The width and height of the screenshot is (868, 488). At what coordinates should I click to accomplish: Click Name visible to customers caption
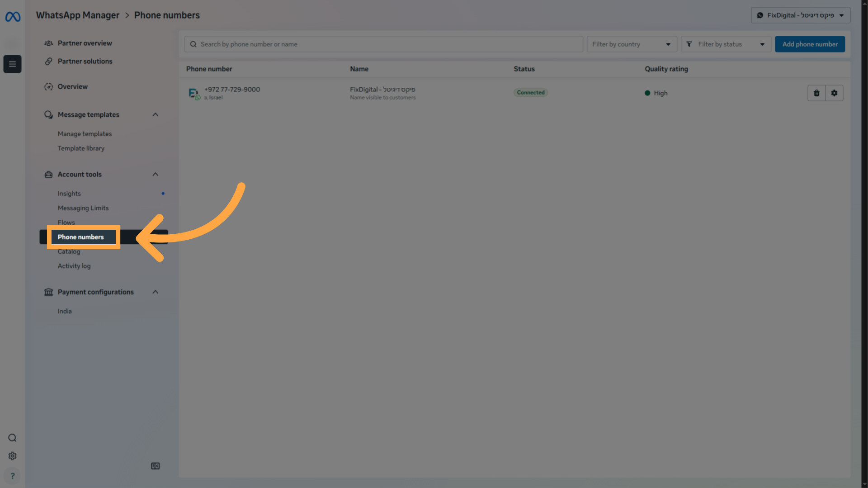click(382, 98)
